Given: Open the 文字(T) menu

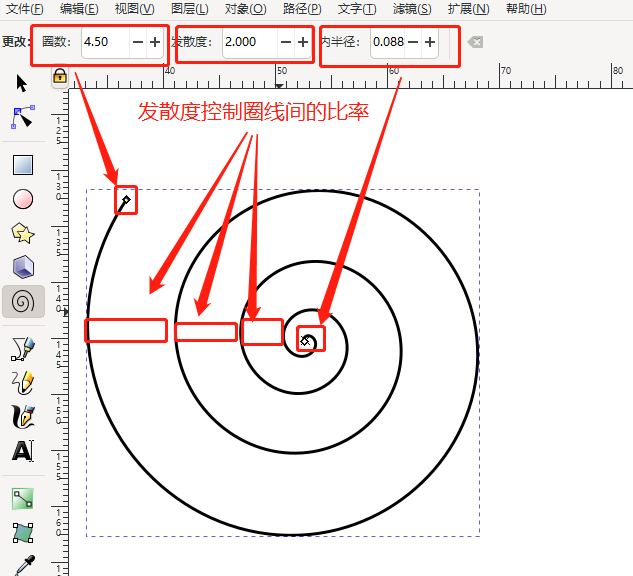Looking at the screenshot, I should [x=357, y=8].
